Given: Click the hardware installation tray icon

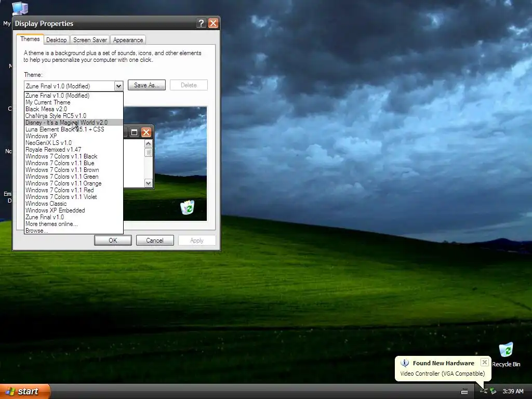Looking at the screenshot, I should 493,391.
